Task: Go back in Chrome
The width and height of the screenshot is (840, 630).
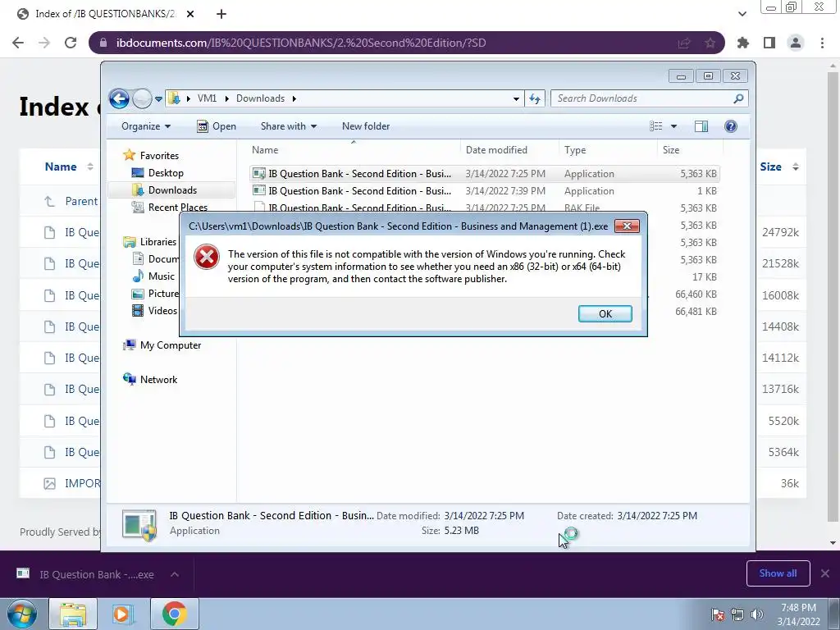Action: 18,43
